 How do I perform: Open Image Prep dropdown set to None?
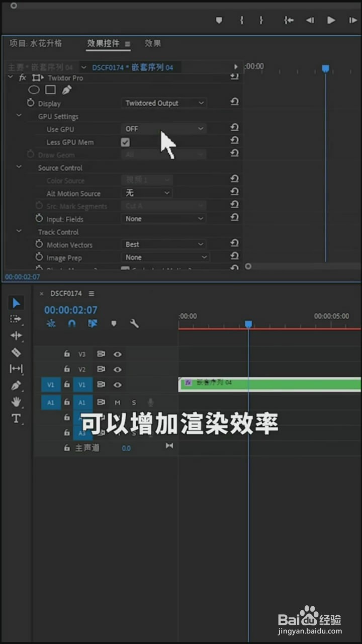[x=165, y=258]
